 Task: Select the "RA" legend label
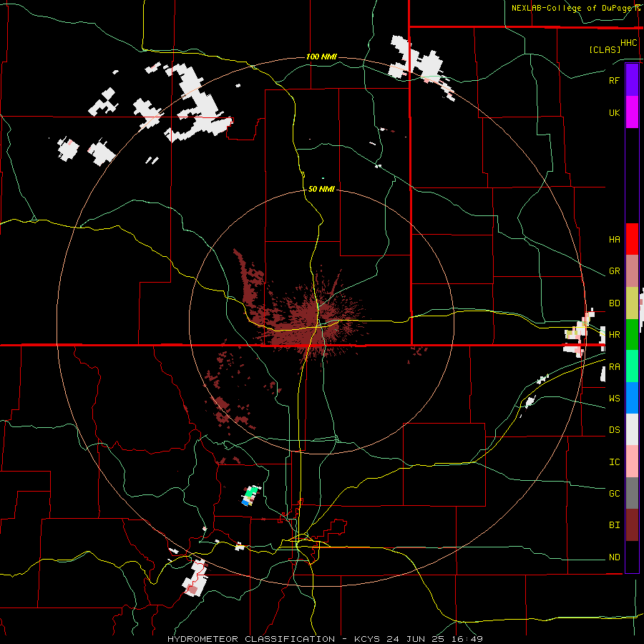(x=614, y=367)
